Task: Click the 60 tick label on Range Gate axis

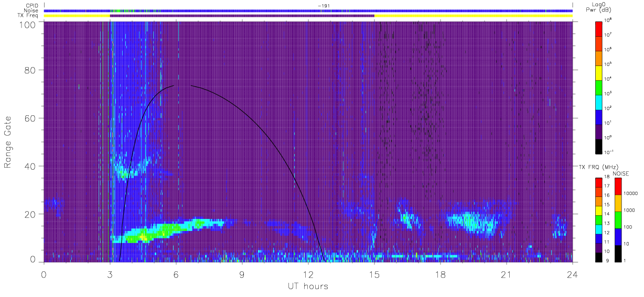Action: [31, 118]
